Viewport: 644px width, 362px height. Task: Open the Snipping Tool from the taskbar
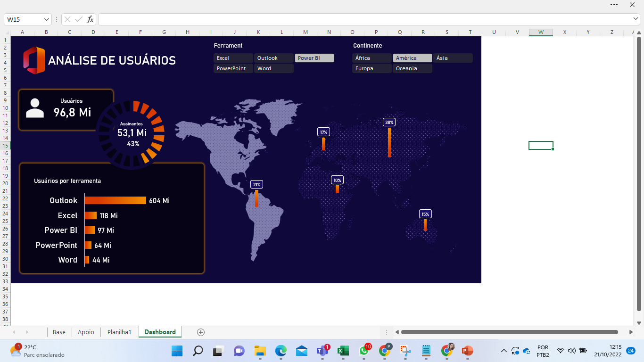[x=405, y=351]
